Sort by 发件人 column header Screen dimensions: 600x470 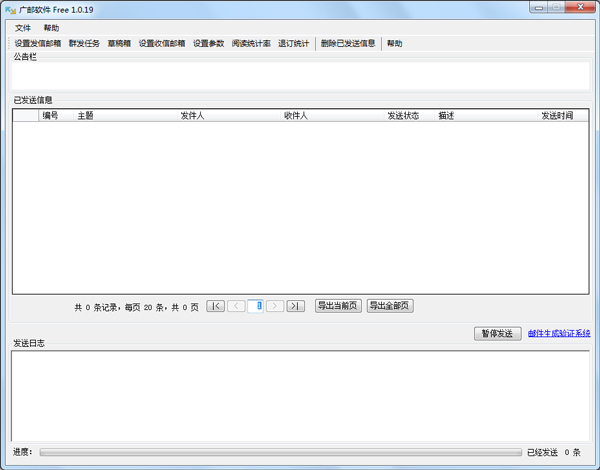[x=229, y=116]
